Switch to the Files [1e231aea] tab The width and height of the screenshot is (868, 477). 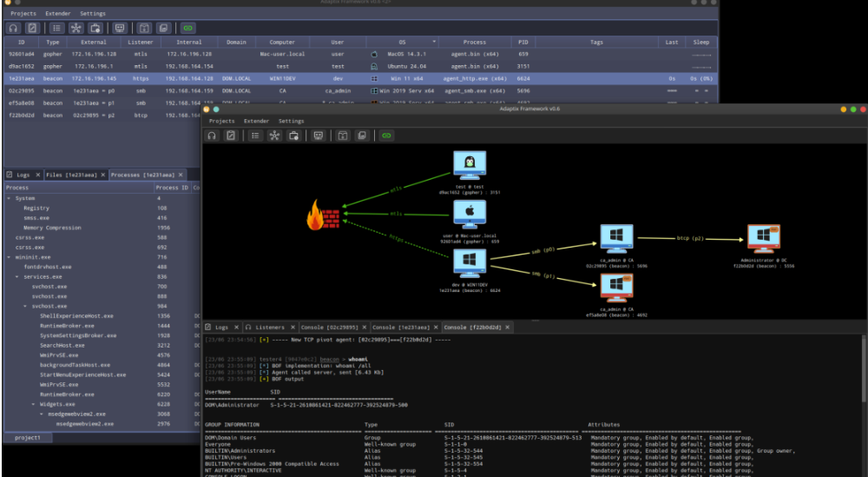click(73, 175)
